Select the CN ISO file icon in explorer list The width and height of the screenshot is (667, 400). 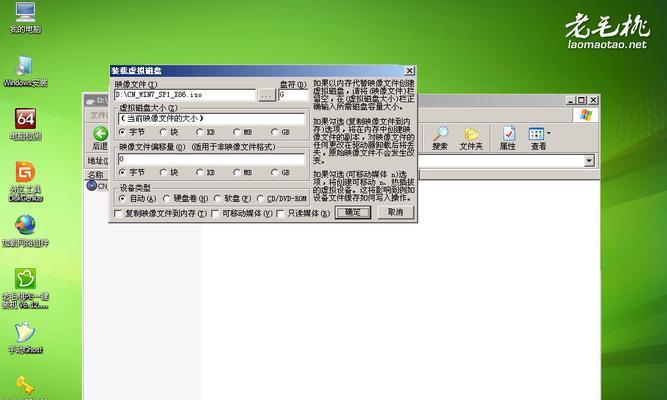pos(91,186)
